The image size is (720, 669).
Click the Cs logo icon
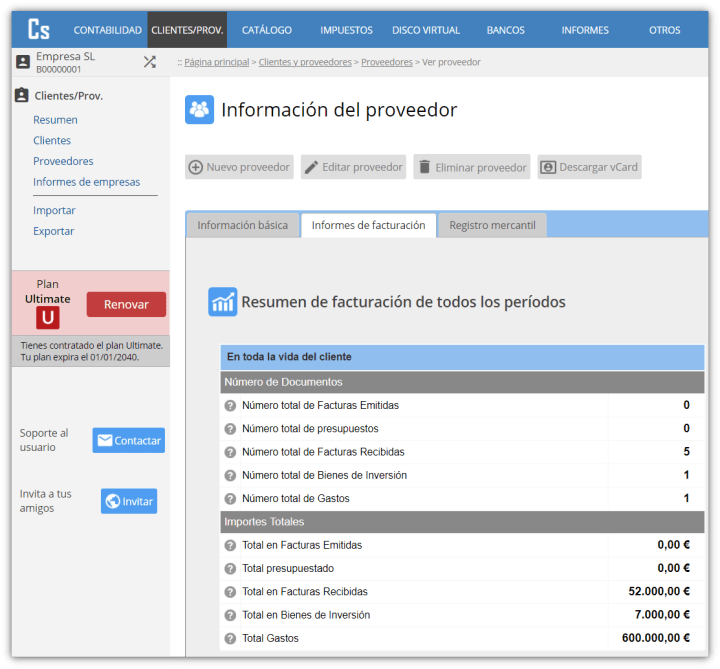pyautogui.click(x=39, y=29)
